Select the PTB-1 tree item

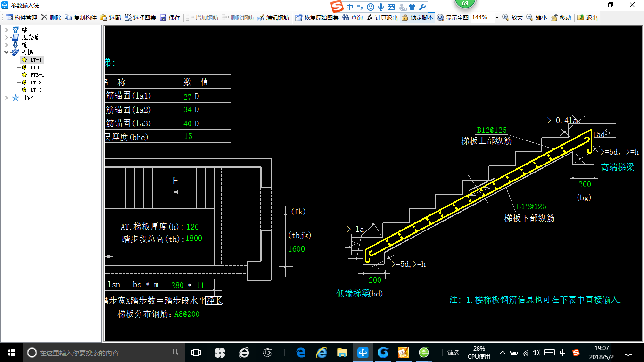[37, 75]
